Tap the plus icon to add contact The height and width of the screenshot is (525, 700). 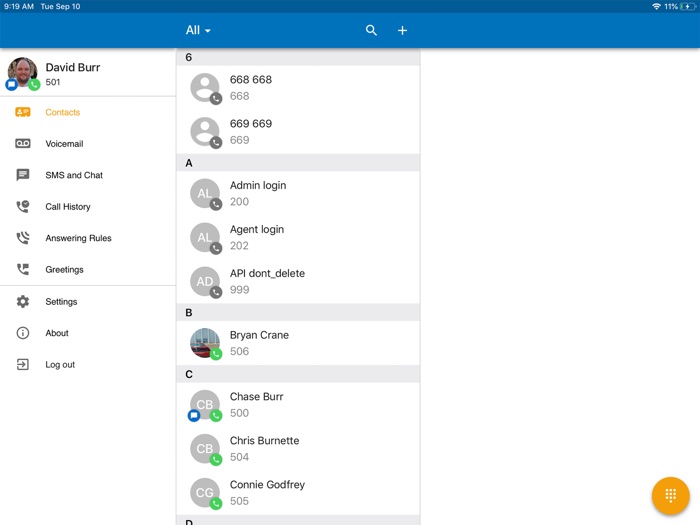click(x=402, y=30)
